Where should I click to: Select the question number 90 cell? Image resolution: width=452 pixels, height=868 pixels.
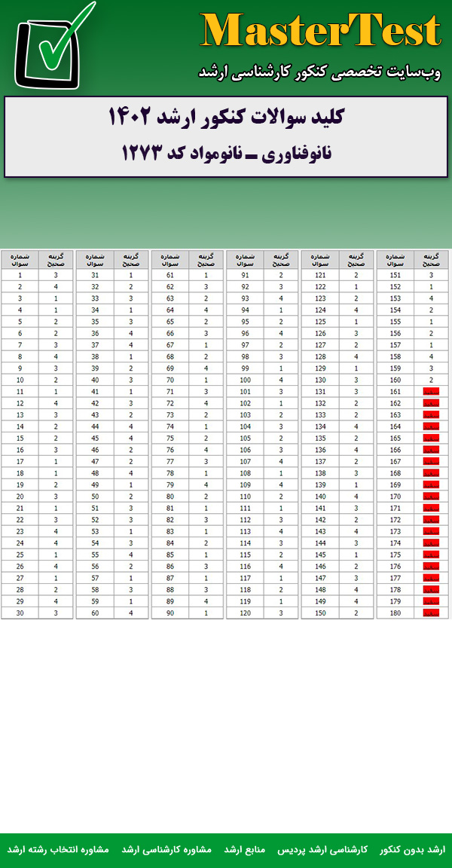tap(170, 613)
